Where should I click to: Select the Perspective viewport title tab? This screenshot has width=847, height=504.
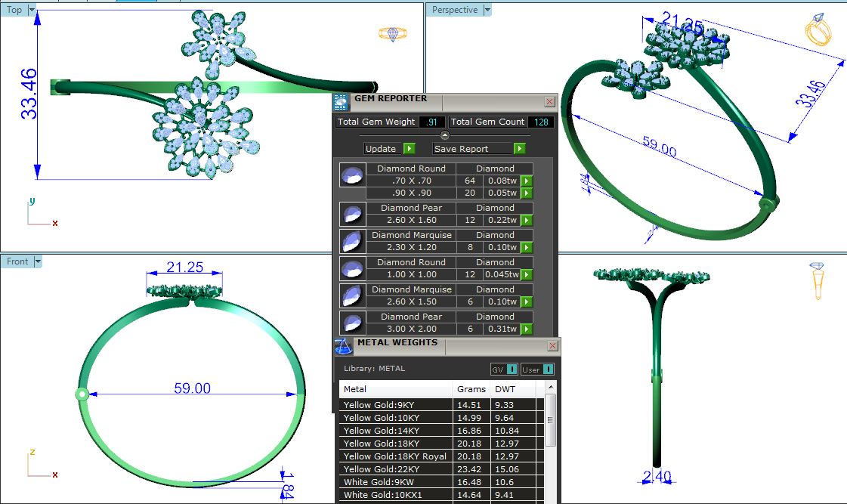tap(454, 10)
